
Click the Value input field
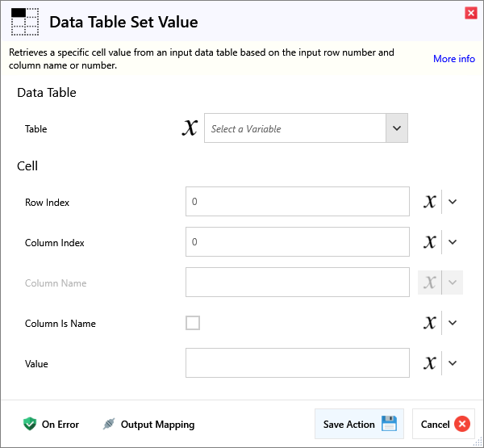coord(297,363)
